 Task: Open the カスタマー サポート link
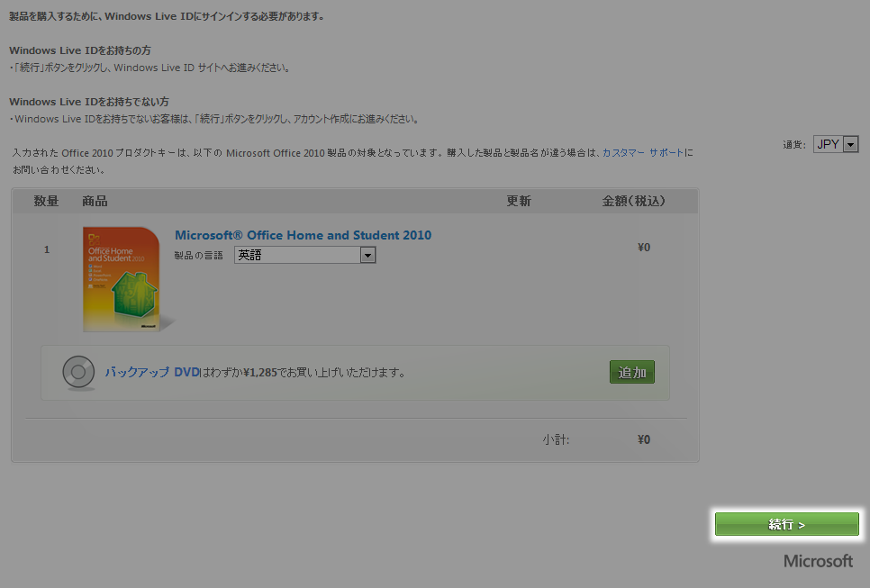(642, 152)
